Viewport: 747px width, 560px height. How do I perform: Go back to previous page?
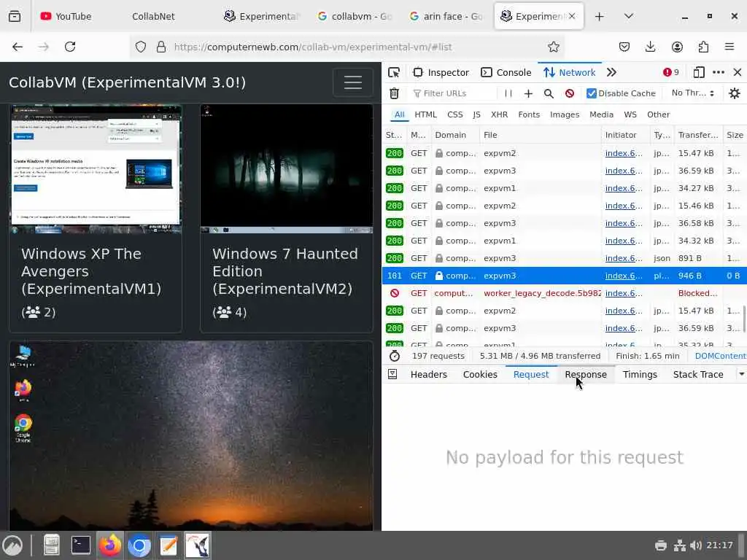tap(18, 47)
